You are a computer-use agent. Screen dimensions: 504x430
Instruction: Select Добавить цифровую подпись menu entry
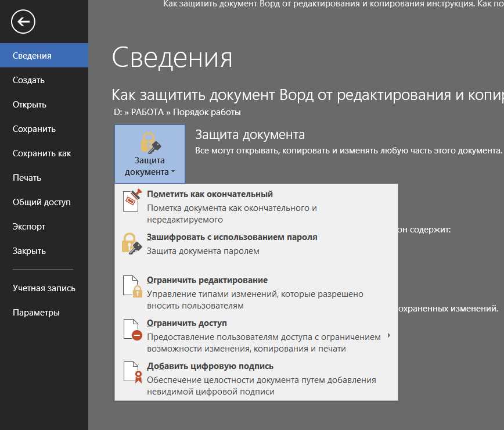click(x=256, y=378)
